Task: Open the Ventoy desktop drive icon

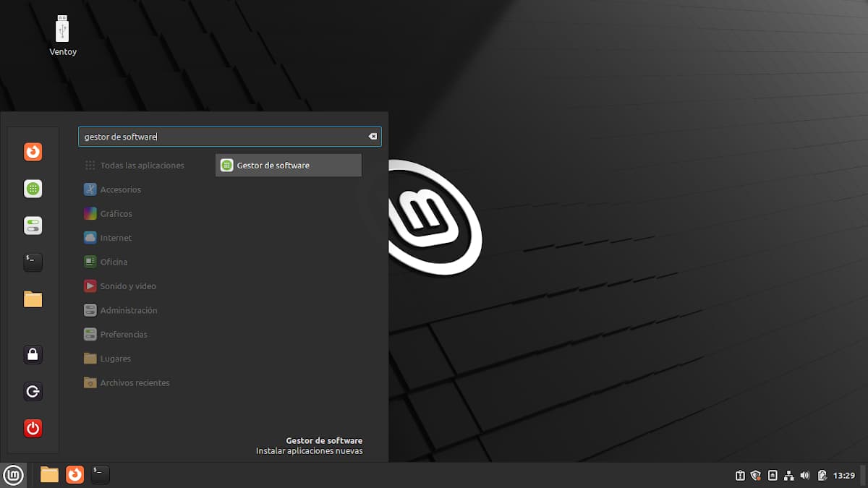Action: tap(63, 30)
